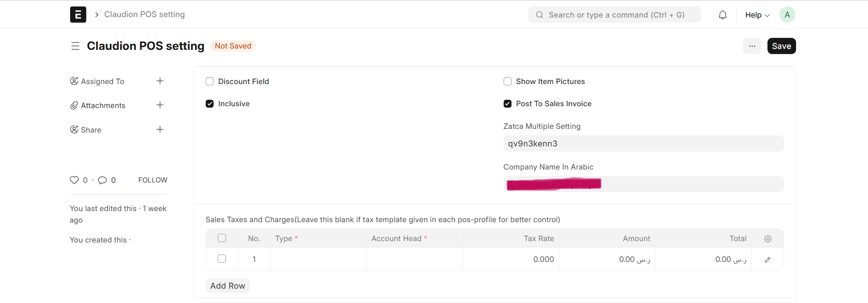
Task: Open the notifications bell
Action: click(723, 15)
